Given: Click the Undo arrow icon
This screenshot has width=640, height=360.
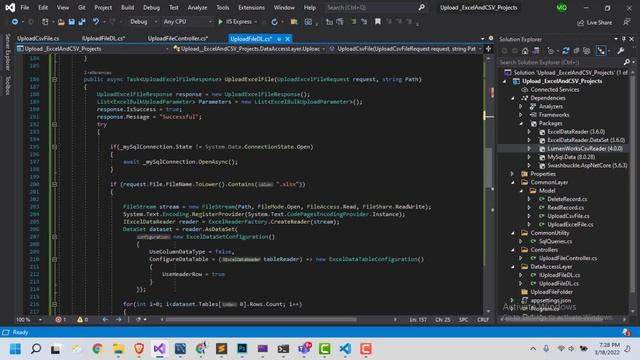Looking at the screenshot, I should 96,22.
